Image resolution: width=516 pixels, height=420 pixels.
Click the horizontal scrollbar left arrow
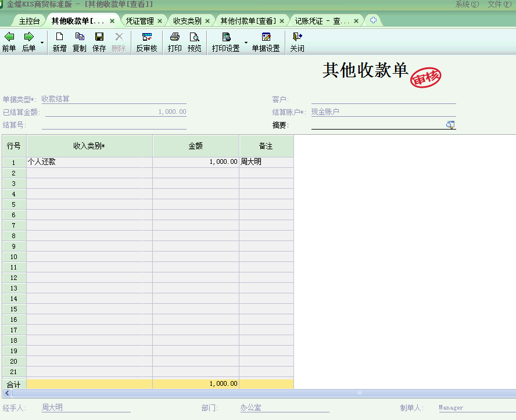click(x=7, y=393)
